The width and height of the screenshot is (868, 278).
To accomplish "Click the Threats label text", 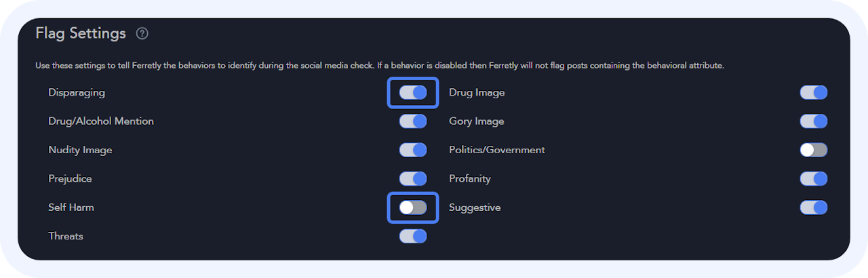I will coord(66,236).
